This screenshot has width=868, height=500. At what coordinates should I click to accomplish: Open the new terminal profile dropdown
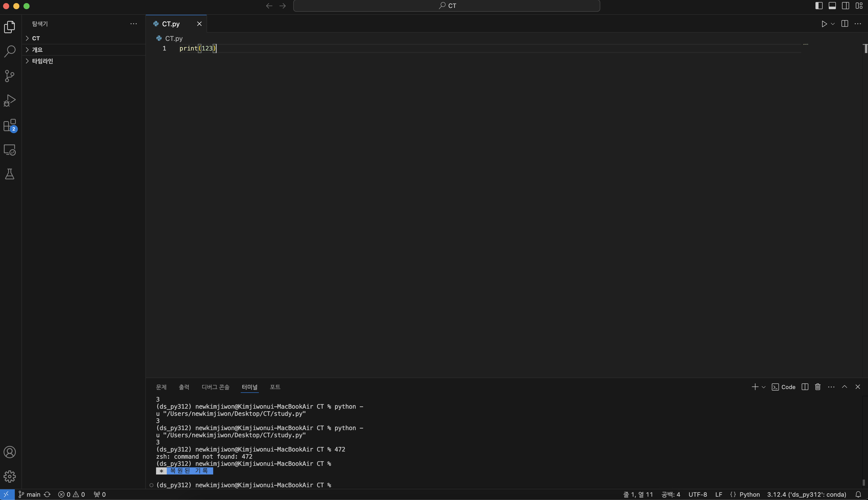(764, 387)
